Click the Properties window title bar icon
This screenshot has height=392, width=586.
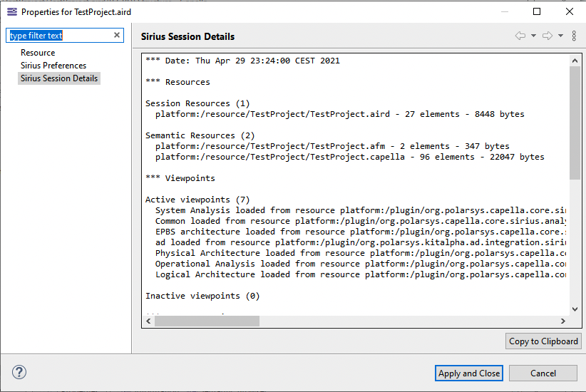[x=11, y=11]
